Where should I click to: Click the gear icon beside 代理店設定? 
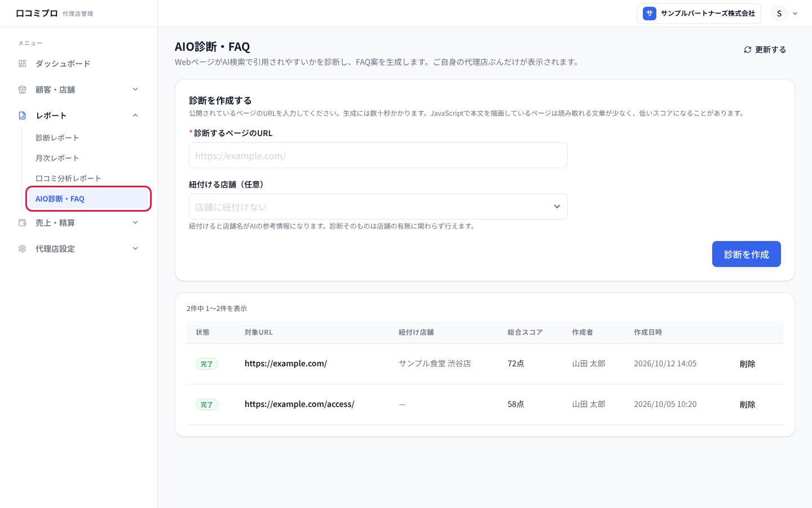pos(23,249)
